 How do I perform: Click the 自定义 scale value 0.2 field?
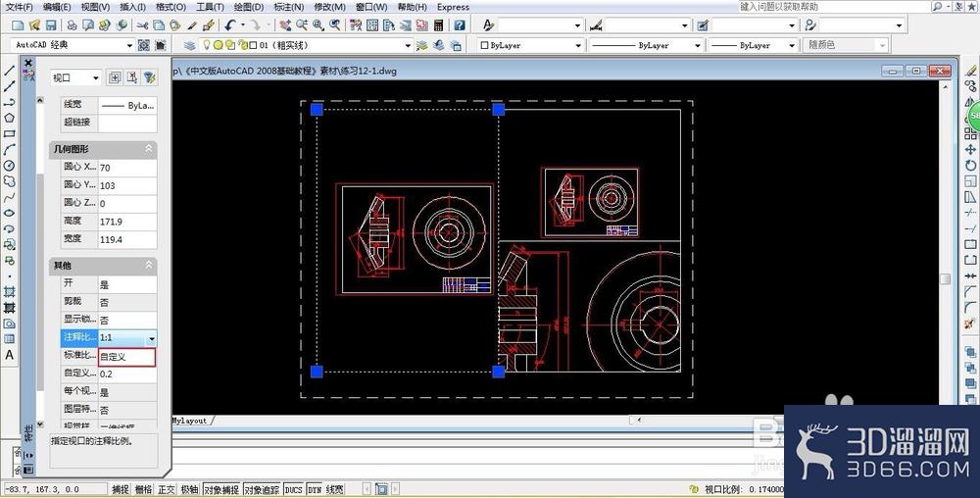click(127, 374)
